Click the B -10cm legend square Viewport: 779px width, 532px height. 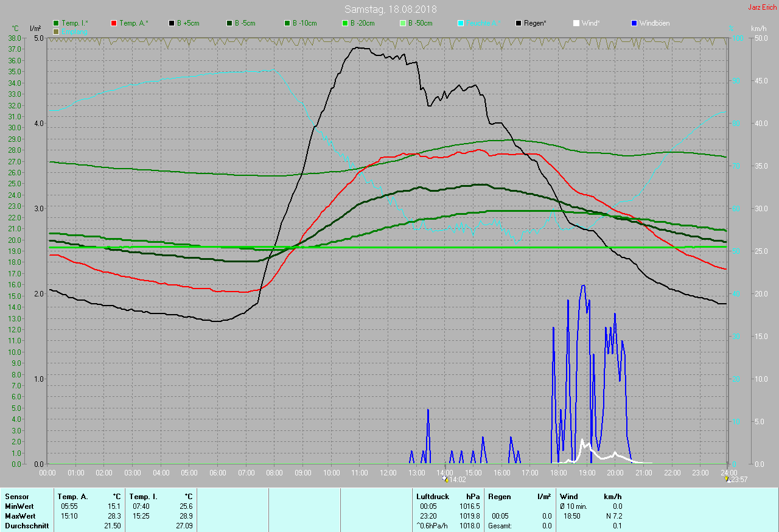coord(287,23)
